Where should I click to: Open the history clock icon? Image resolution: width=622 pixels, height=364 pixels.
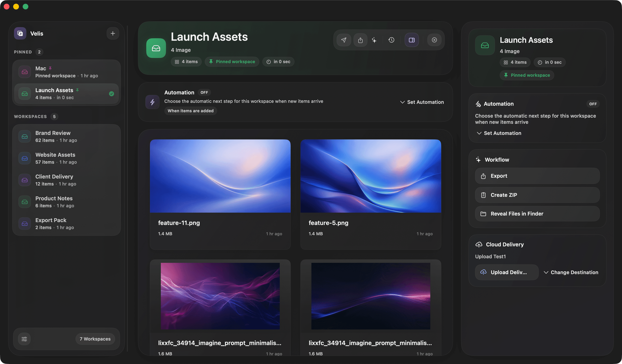coord(391,40)
